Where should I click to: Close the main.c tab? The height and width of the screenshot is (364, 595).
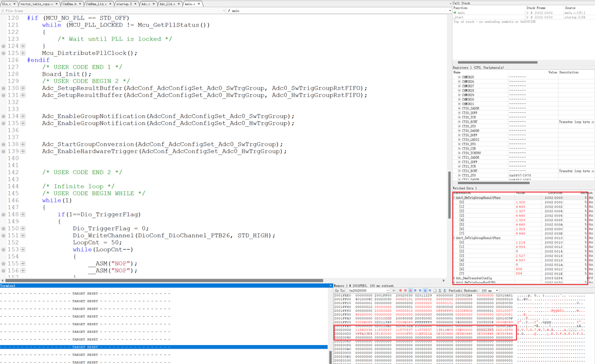pos(199,4)
